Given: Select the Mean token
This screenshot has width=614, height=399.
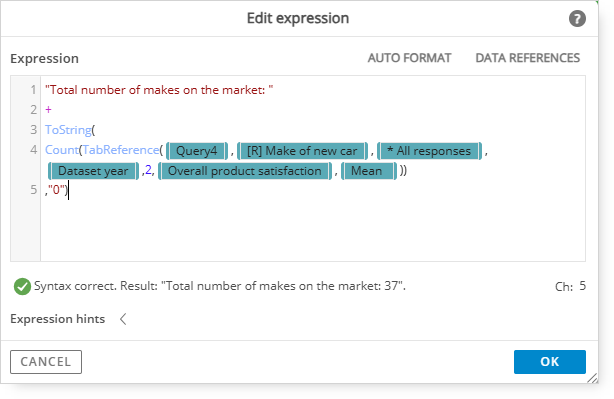Looking at the screenshot, I should click(368, 171).
